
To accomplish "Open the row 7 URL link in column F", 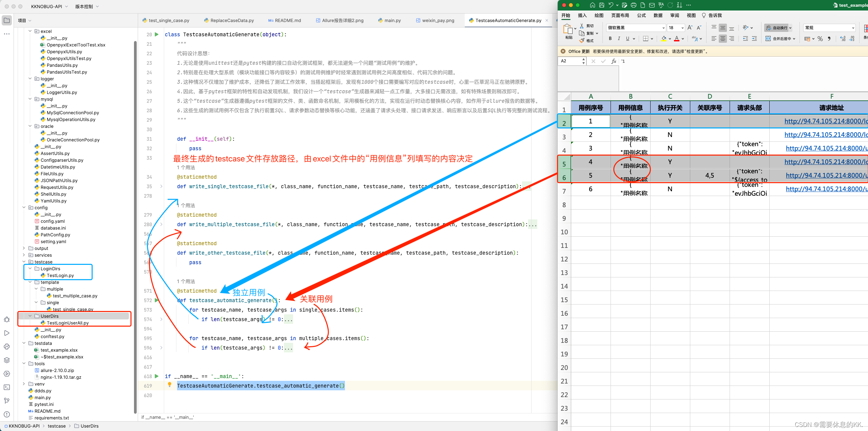I will pos(827,189).
